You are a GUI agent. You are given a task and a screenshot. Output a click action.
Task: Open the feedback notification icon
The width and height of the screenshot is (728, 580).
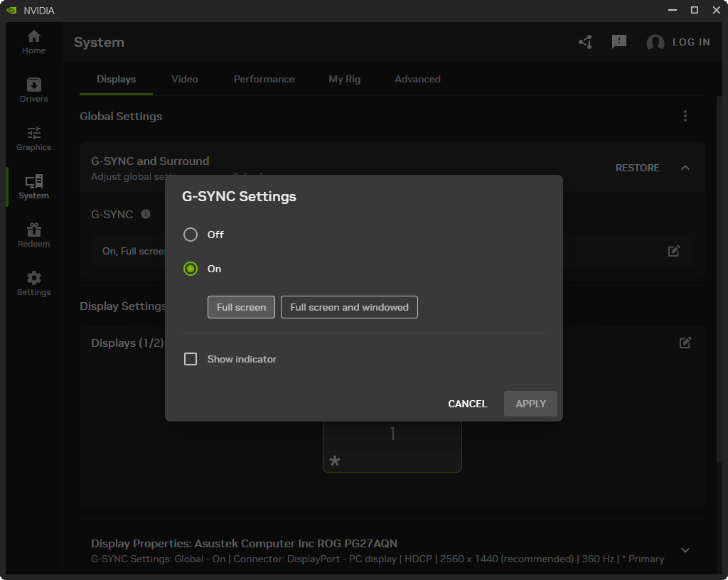[x=619, y=42]
